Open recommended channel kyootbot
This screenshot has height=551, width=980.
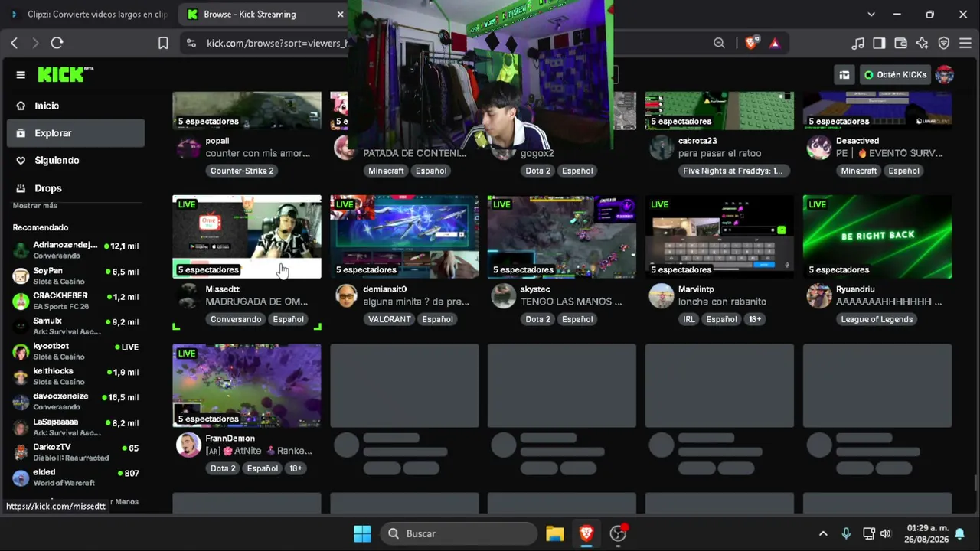tap(76, 351)
